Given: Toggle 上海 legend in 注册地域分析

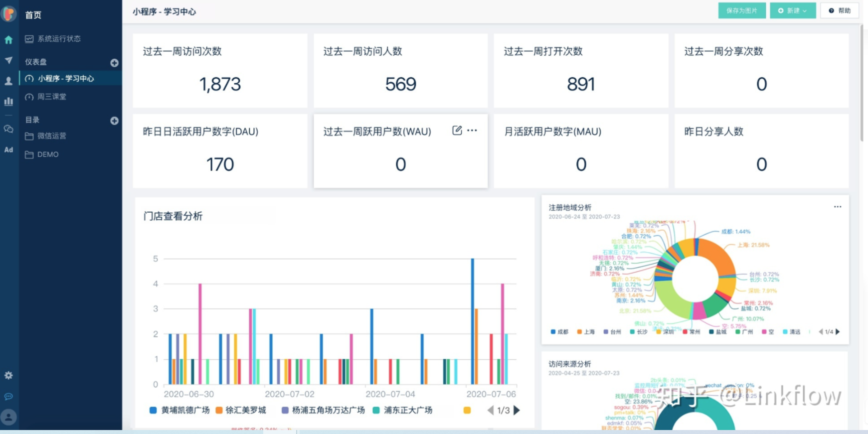Looking at the screenshot, I should click(x=586, y=332).
